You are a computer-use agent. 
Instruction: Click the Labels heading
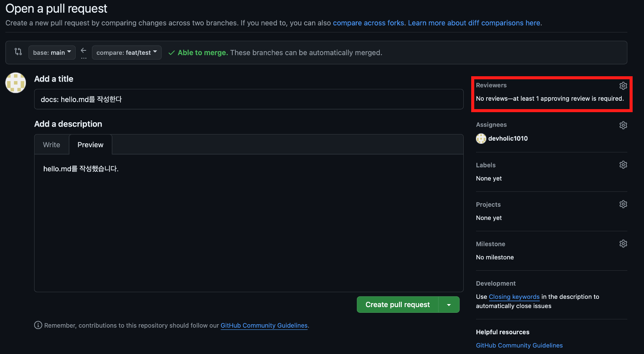click(x=486, y=165)
